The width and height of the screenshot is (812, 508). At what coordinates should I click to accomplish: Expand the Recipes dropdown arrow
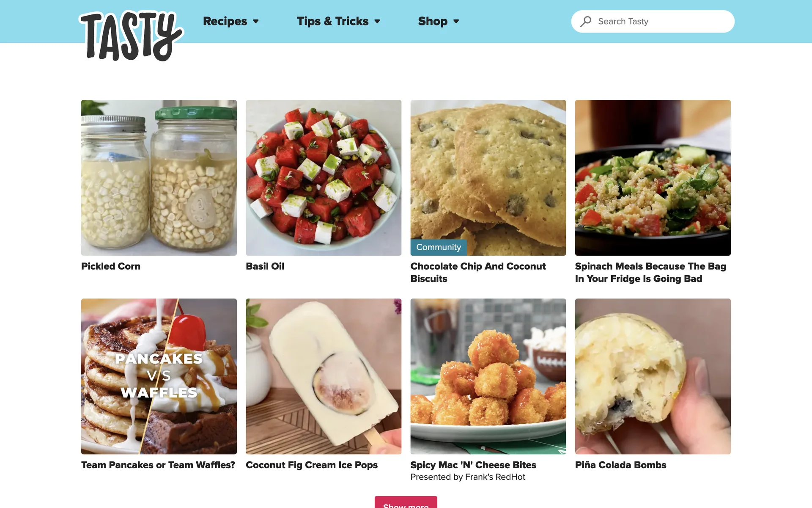256,21
